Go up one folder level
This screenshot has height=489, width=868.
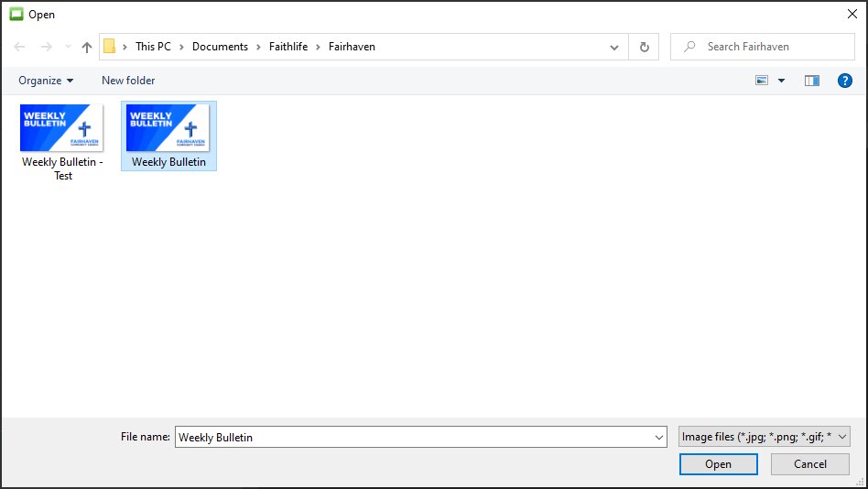(86, 47)
